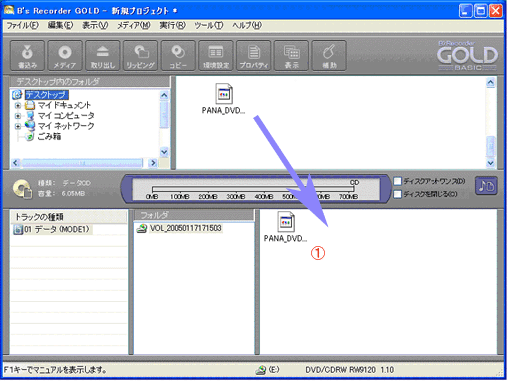
Task: Click the folder tree horizontal scrollbar thumb
Action: tap(82, 163)
